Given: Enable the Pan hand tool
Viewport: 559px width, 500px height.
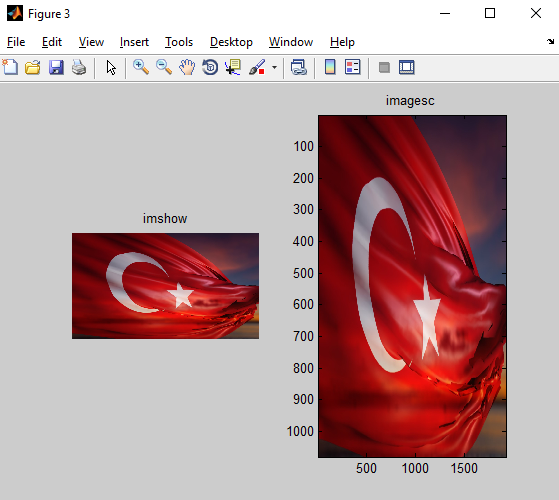Looking at the screenshot, I should pos(187,67).
